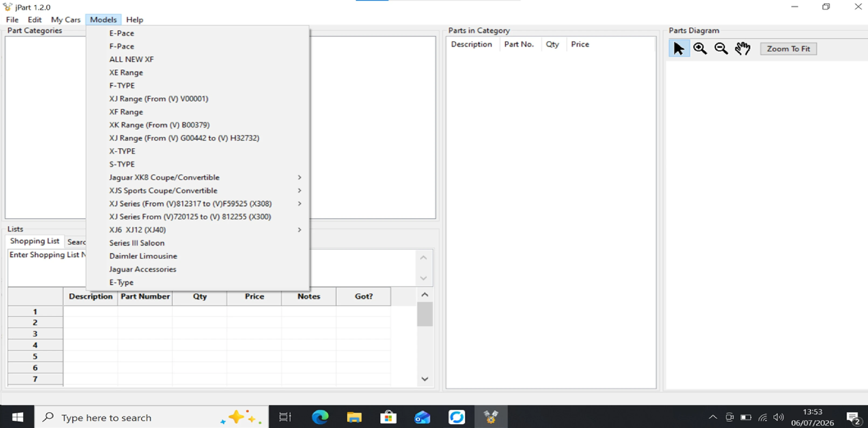Open Task View from taskbar

click(285, 417)
